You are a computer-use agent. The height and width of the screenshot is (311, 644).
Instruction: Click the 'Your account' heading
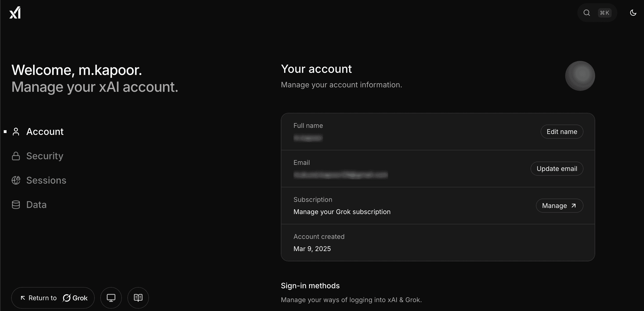click(316, 69)
